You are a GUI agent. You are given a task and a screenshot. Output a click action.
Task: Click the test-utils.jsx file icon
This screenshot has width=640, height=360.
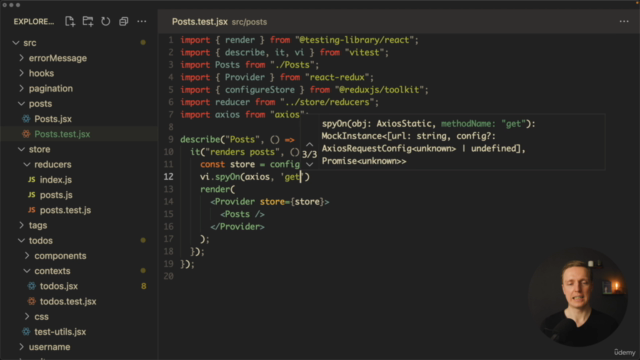coord(26,332)
